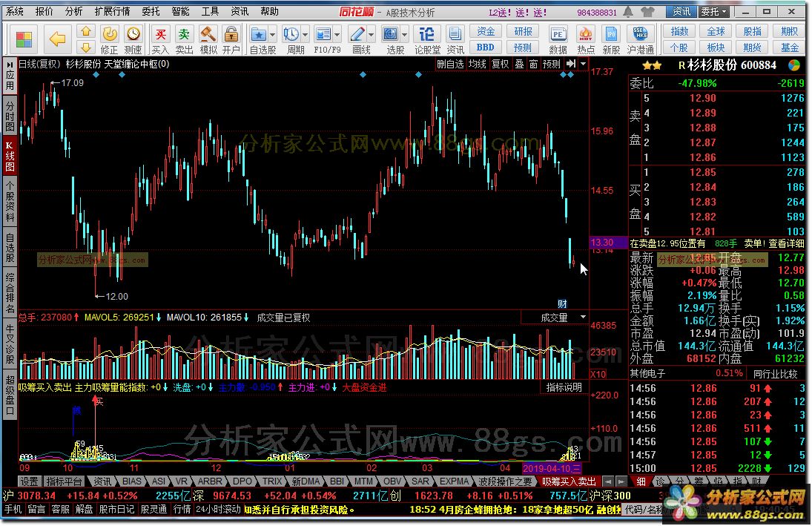This screenshot has width=812, height=526.
Task: Click the 周期 period clock icon
Action: 291,34
